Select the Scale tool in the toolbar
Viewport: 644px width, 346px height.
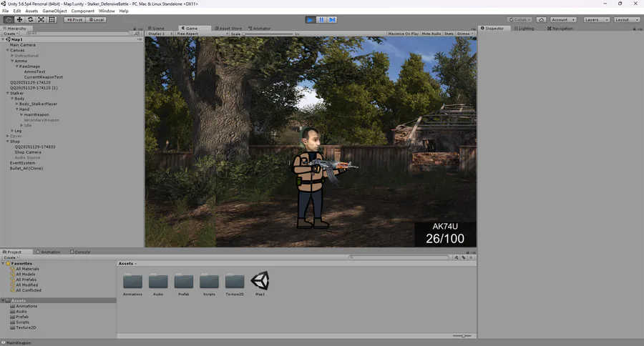(41, 20)
